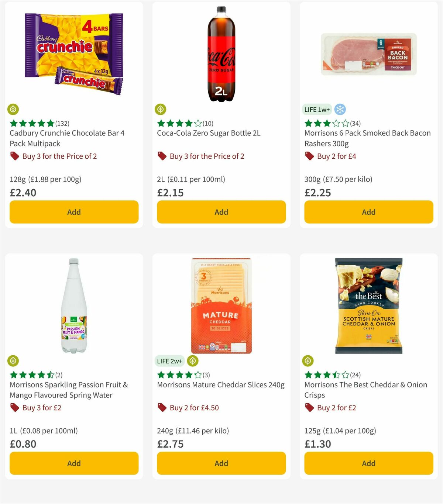Click the offer tag icon beside Buy 3 for £2
This screenshot has height=504, width=443.
pos(14,408)
